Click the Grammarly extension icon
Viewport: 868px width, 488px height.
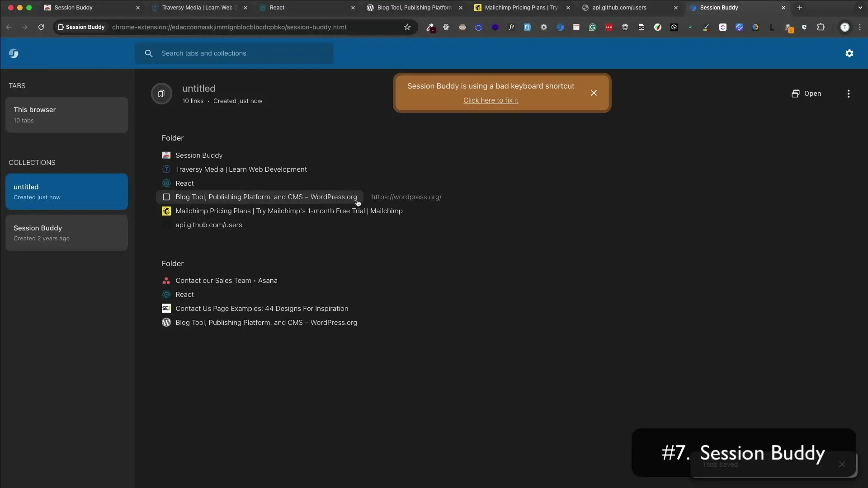click(593, 27)
